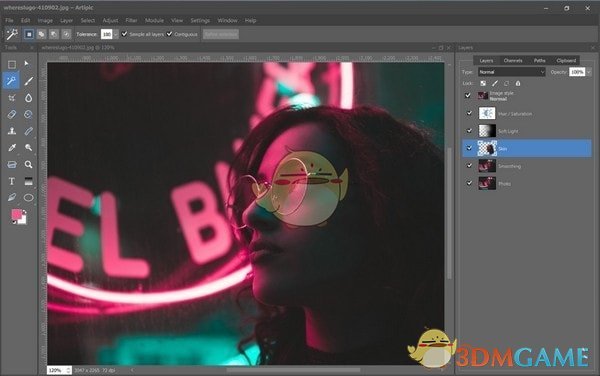This screenshot has height=376, width=600.
Task: Open the Select menu
Action: [x=88, y=20]
